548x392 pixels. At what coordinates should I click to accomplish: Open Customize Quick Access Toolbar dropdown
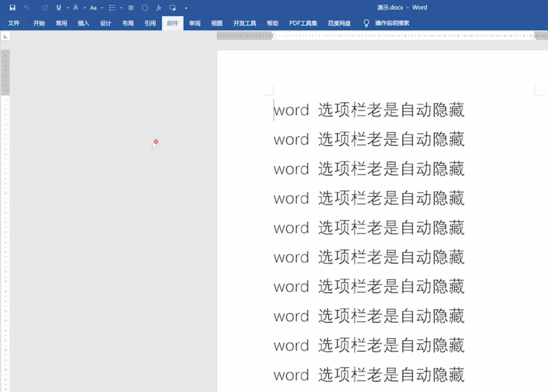coord(186,8)
